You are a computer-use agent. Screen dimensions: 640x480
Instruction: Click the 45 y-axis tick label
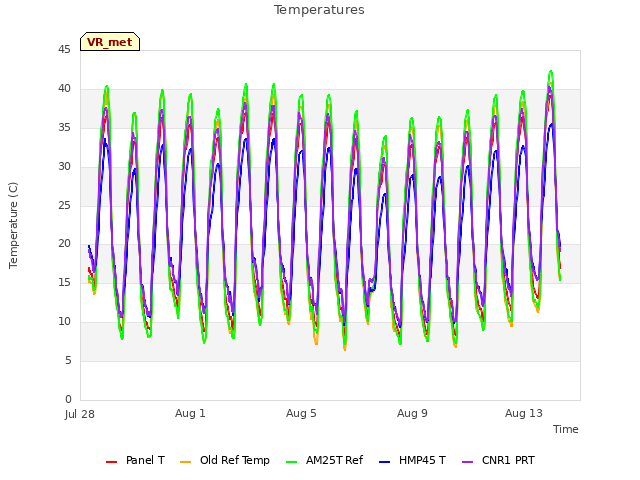coord(64,49)
